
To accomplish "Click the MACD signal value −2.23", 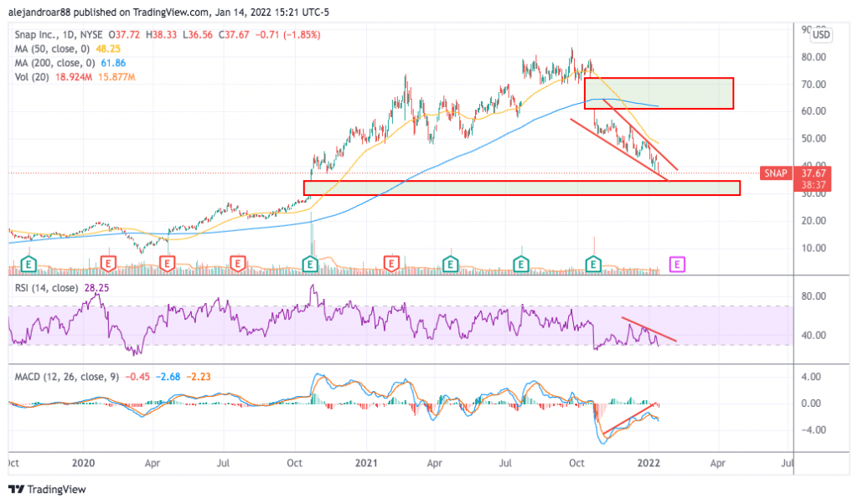I will pos(199,377).
